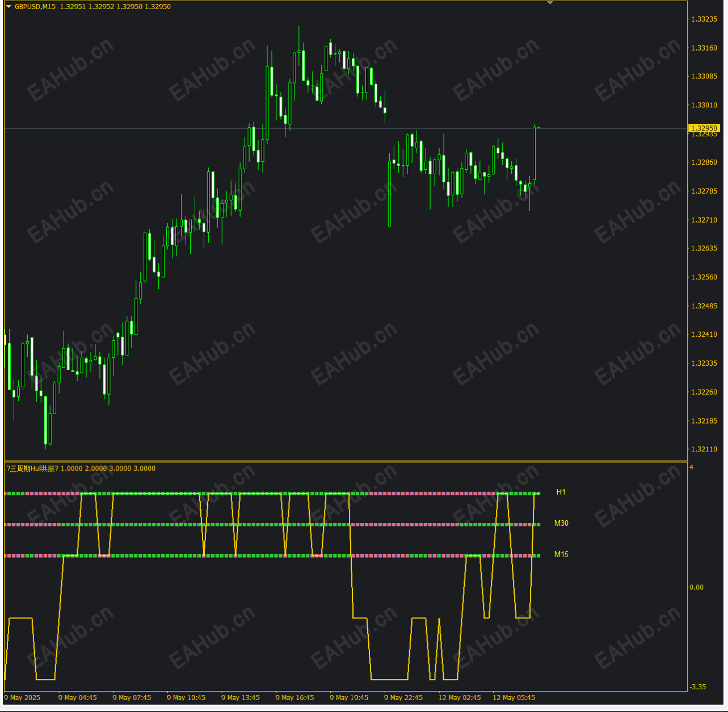Click the 9 May 07:45 time label

(132, 698)
